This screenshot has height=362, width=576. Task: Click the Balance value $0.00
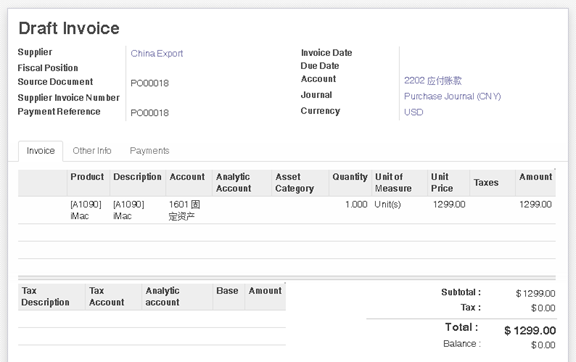coord(543,345)
